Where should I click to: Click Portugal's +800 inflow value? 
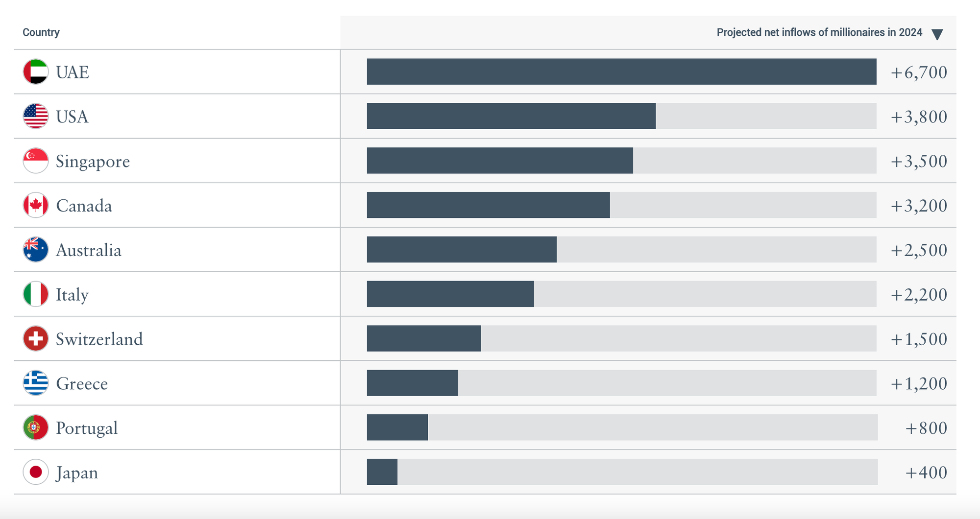[x=926, y=428]
